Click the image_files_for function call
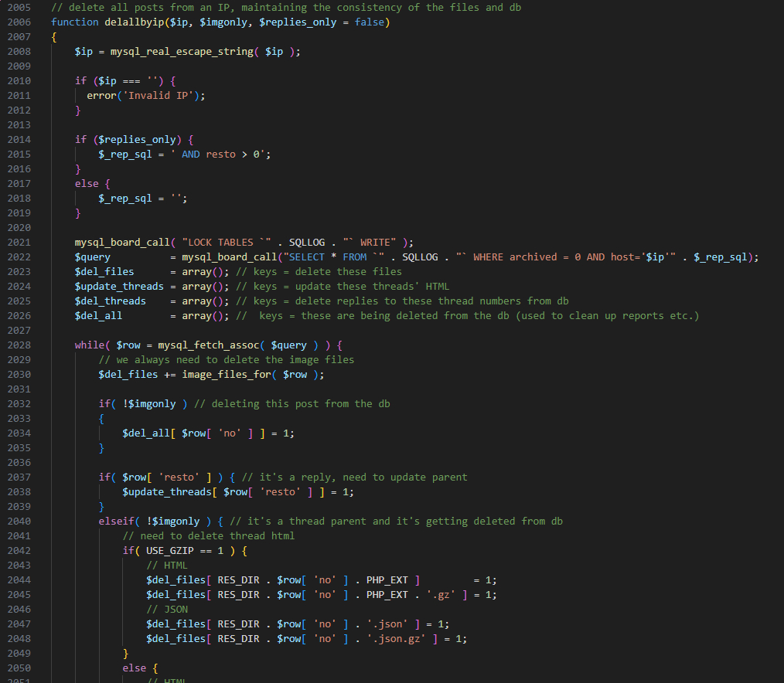Viewport: 784px width, 683px height. (227, 375)
